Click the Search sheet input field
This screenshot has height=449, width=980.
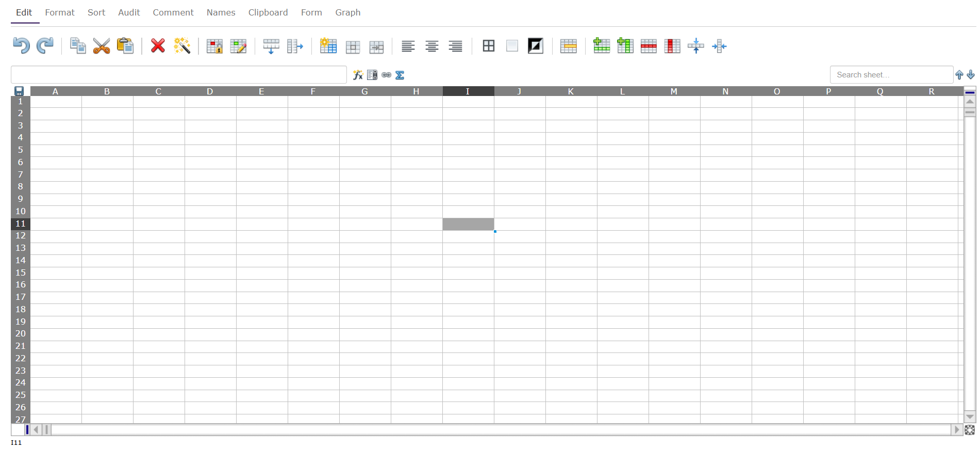(891, 75)
